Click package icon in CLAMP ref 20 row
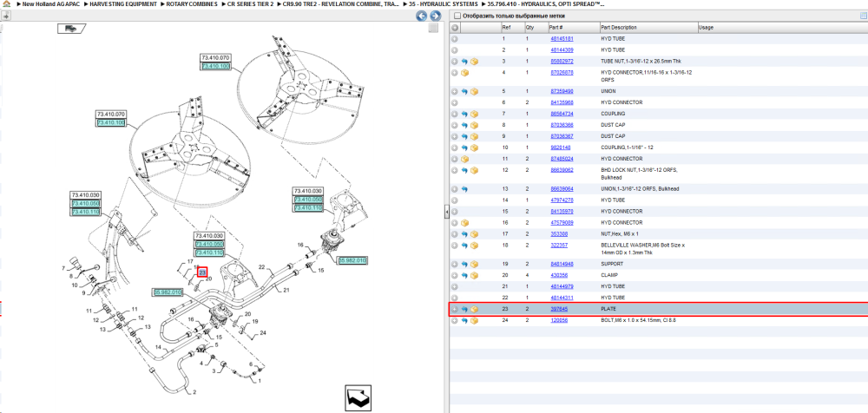Screen dimensions: 868x413 tap(475, 275)
